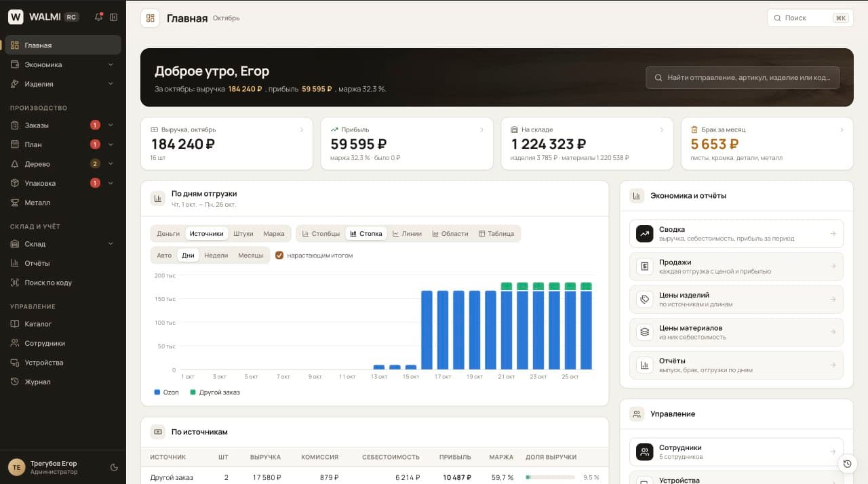Switch chart type to Столбцы
The width and height of the screenshot is (868, 484).
321,233
